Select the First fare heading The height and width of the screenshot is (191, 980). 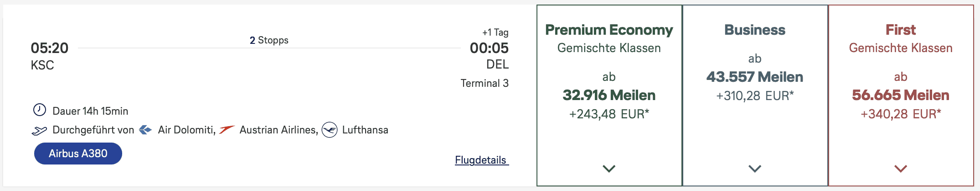(901, 30)
